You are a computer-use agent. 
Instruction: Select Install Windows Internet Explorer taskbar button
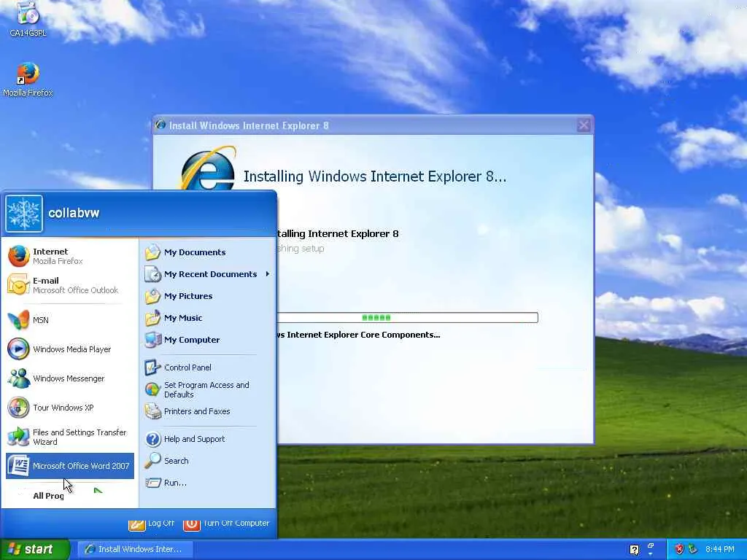pos(135,549)
